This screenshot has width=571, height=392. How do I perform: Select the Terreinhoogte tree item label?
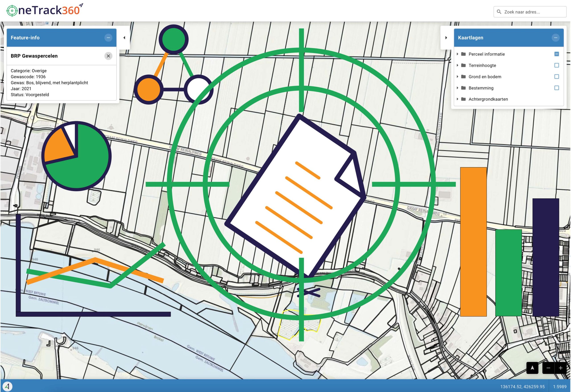pyautogui.click(x=482, y=65)
